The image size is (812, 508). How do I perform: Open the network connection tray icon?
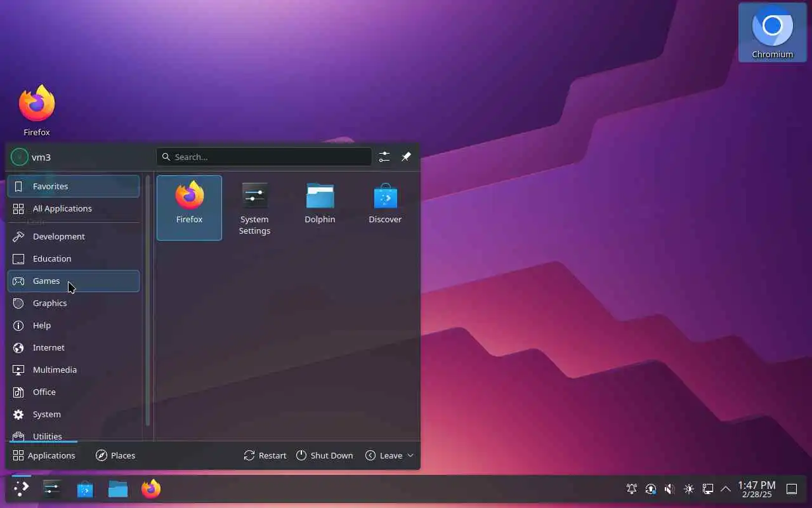point(708,489)
